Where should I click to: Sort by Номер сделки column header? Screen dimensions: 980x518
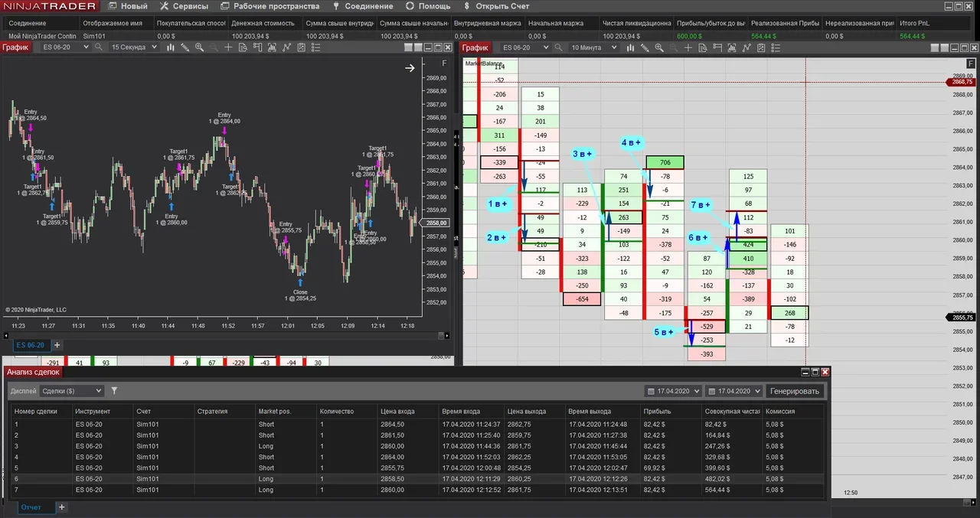(x=41, y=412)
